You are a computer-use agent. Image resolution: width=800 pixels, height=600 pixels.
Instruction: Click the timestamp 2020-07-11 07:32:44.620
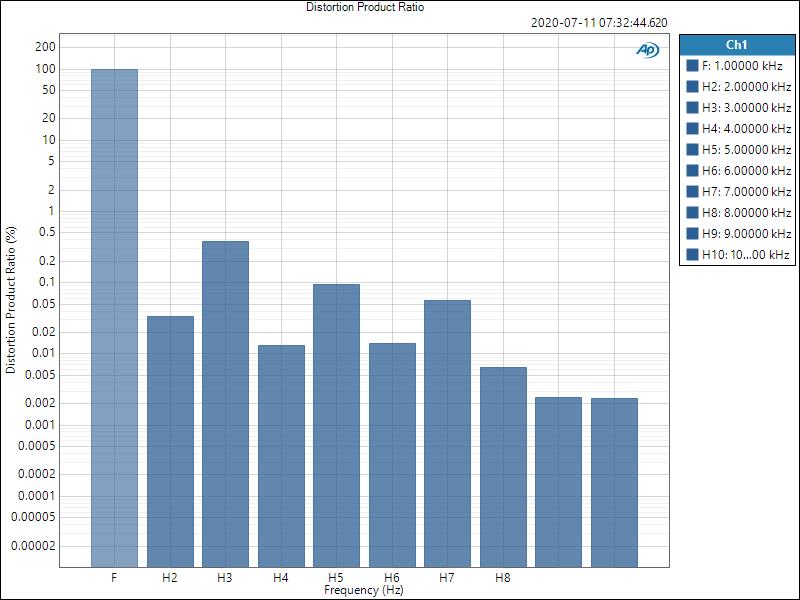point(599,23)
